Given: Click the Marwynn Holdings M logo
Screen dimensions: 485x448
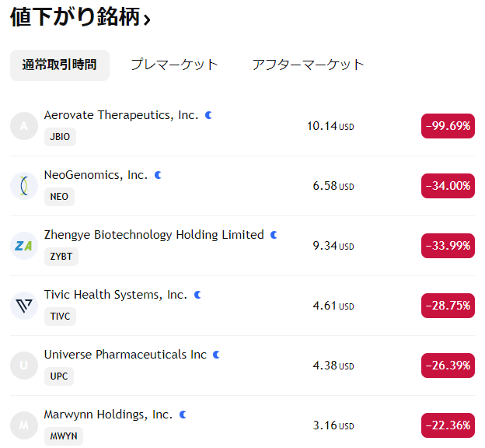Looking at the screenshot, I should pyautogui.click(x=24, y=425).
